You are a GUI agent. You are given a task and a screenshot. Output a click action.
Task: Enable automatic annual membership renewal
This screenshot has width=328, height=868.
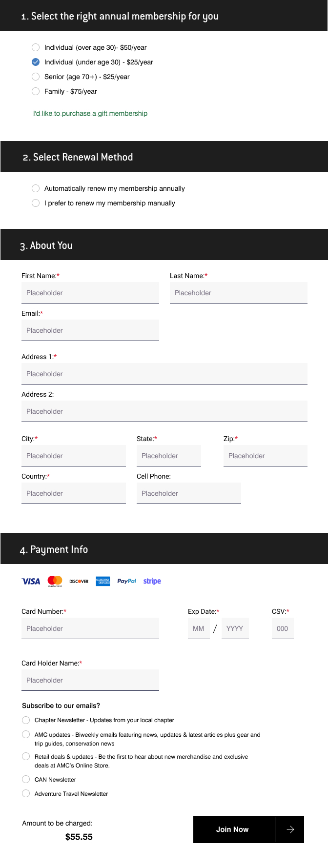36,188
